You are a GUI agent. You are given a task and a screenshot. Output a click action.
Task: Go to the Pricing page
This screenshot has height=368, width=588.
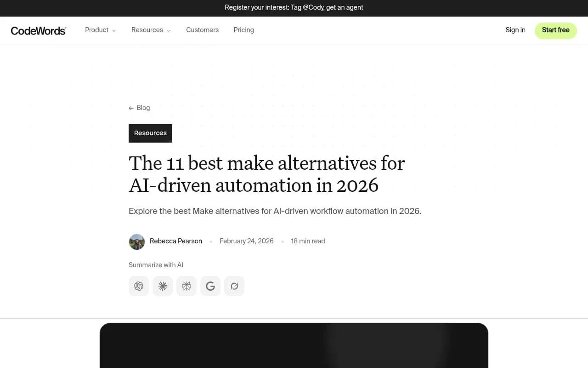point(243,30)
